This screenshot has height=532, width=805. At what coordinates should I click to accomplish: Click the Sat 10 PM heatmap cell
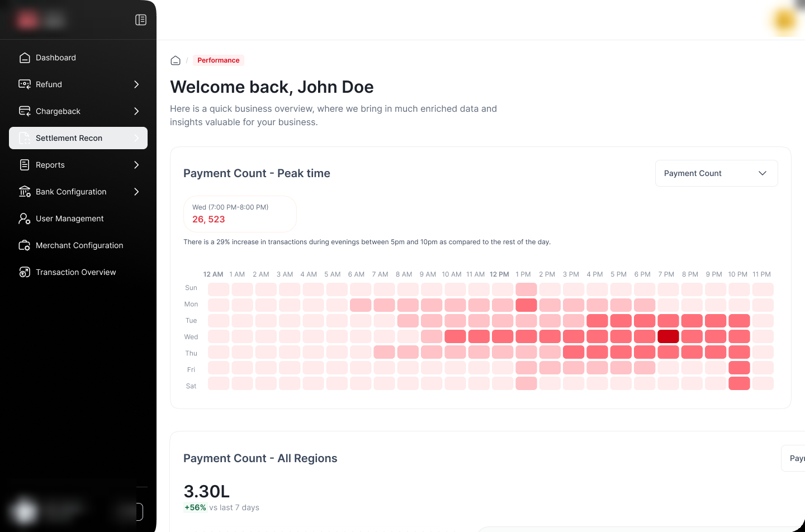(739, 383)
